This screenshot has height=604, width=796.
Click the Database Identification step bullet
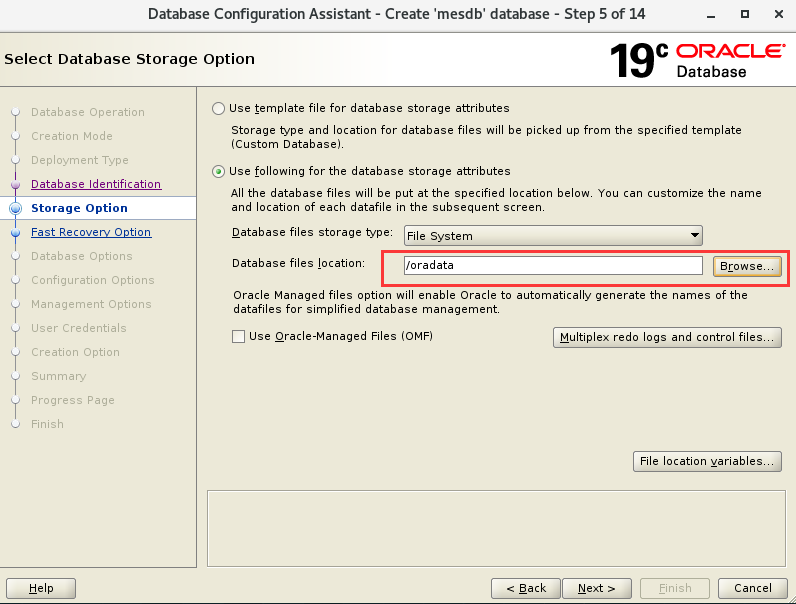(15, 185)
